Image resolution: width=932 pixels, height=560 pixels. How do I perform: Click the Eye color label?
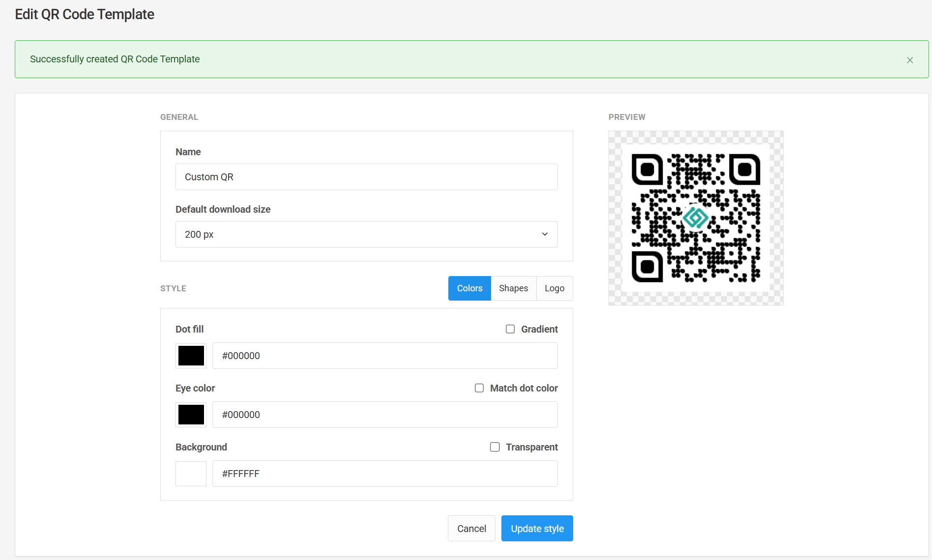coord(195,388)
